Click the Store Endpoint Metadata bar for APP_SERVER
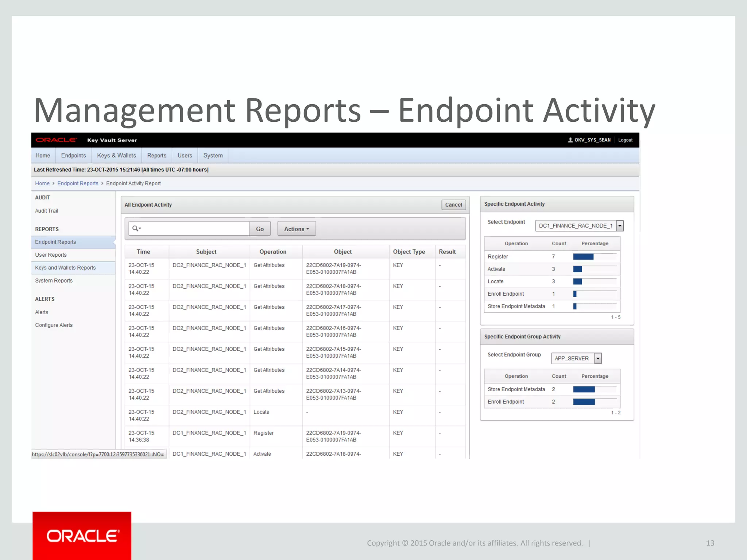This screenshot has width=747, height=560. (x=584, y=389)
